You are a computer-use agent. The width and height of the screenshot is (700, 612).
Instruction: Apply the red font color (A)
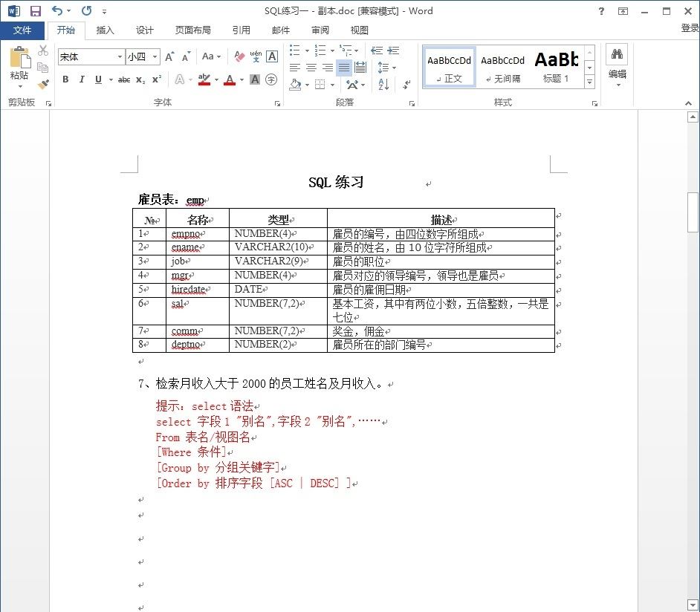click(230, 80)
